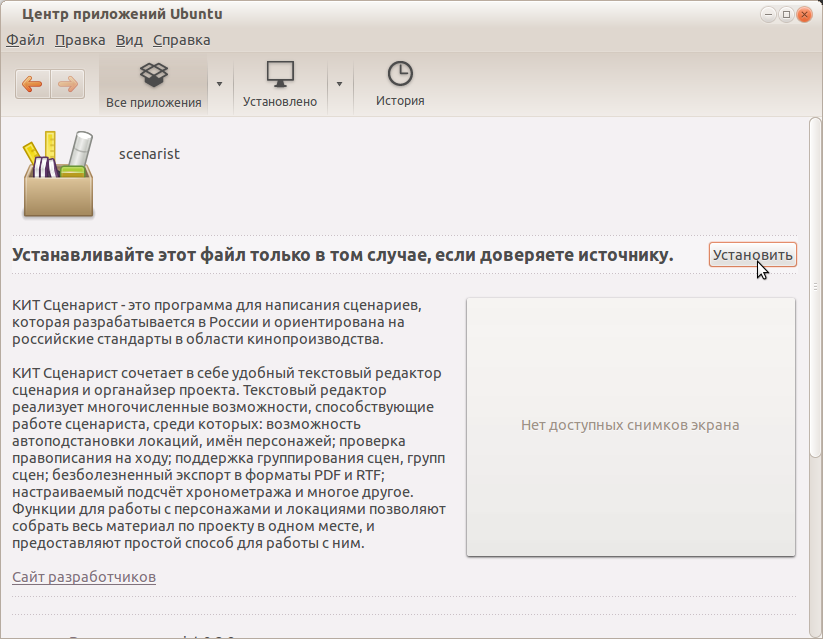Maximize the Центр приложений Ubuntu window
823x639 pixels.
pos(786,14)
